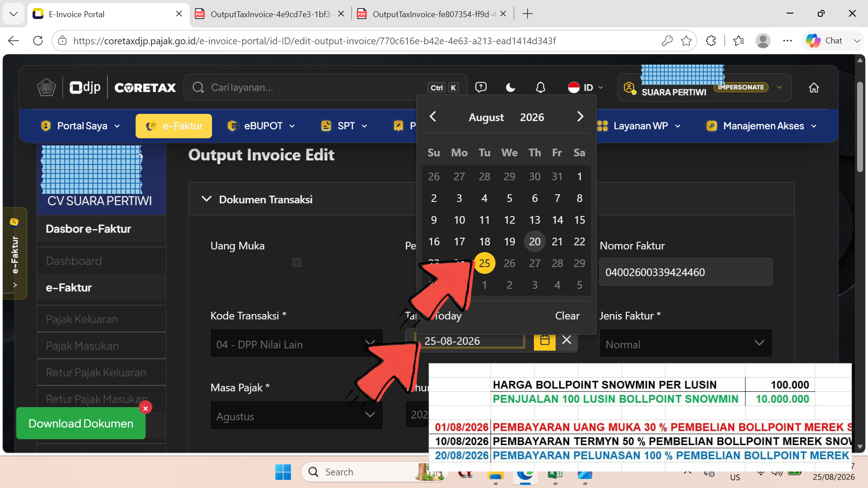Open Manajemen Akses menu
Screen dimensions: 868x488
pyautogui.click(x=762, y=126)
